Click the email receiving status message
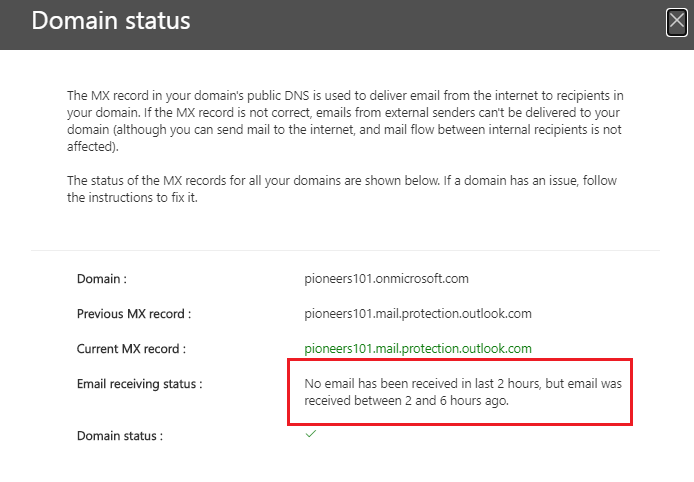 pyautogui.click(x=463, y=392)
